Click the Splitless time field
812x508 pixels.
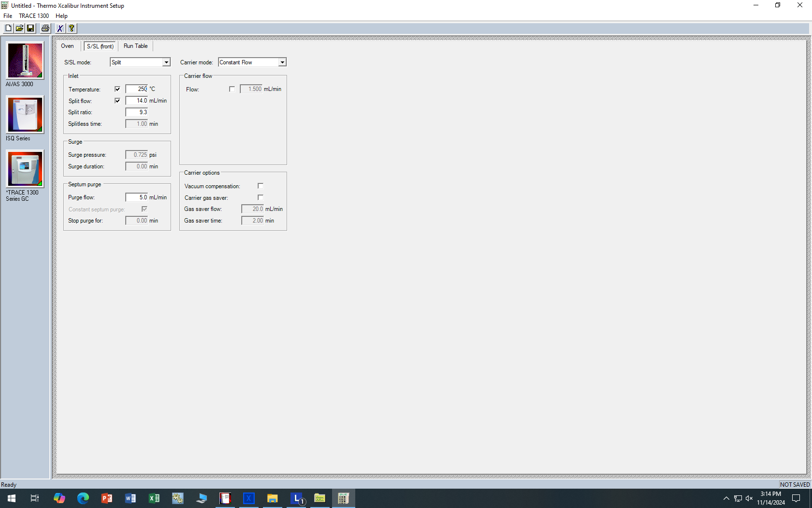[x=136, y=124]
